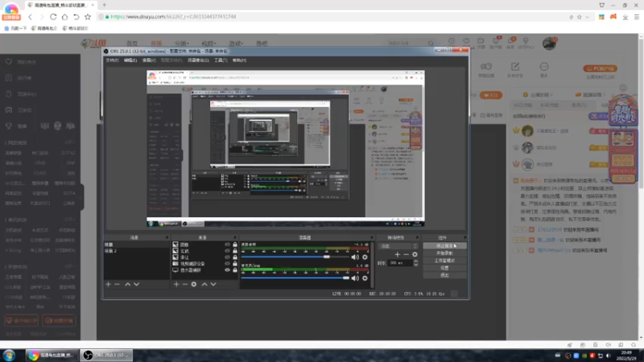644x362 pixels.
Task: Toggle visibility of the 视频捕获设备 source
Action: 227,264
